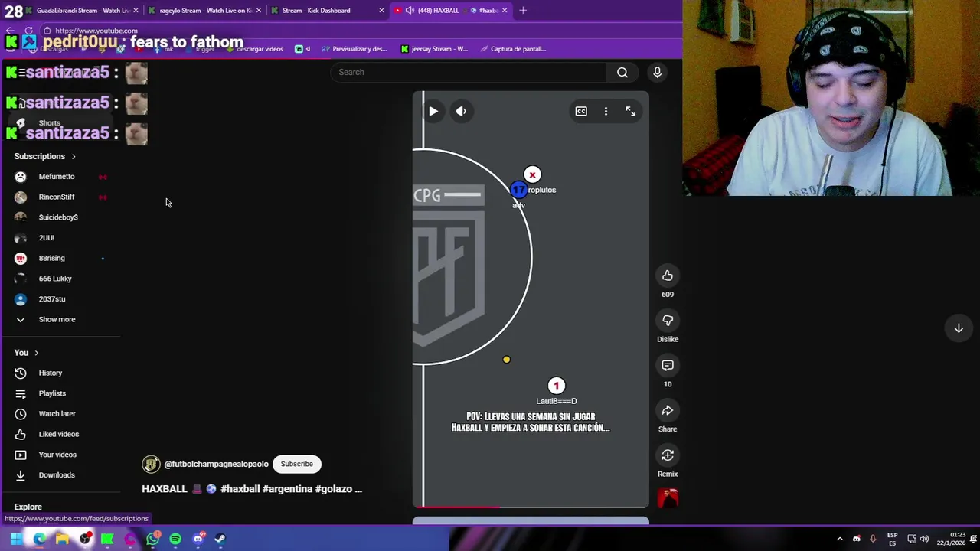The height and width of the screenshot is (551, 980).
Task: Subscribe to @futbolchampagnealopaolo
Action: [296, 464]
